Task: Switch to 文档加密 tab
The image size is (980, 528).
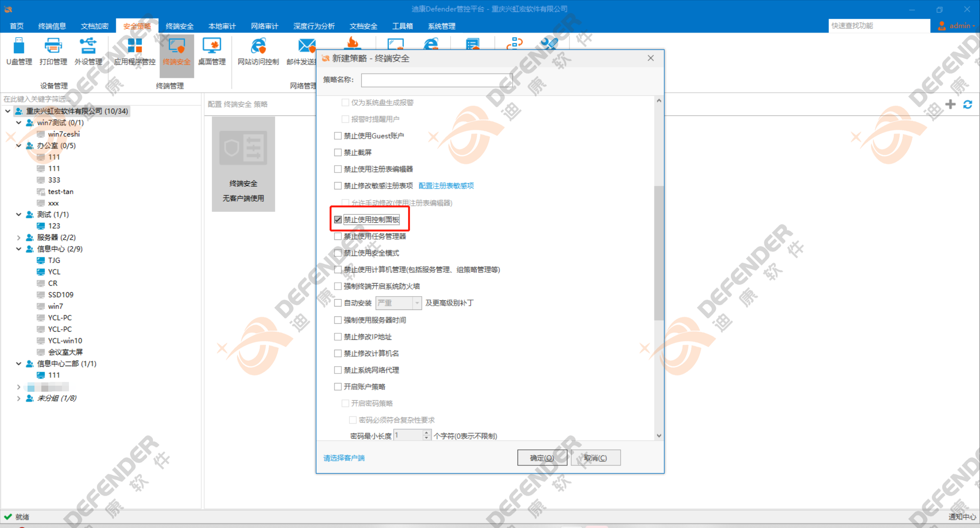Action: pyautogui.click(x=95, y=26)
